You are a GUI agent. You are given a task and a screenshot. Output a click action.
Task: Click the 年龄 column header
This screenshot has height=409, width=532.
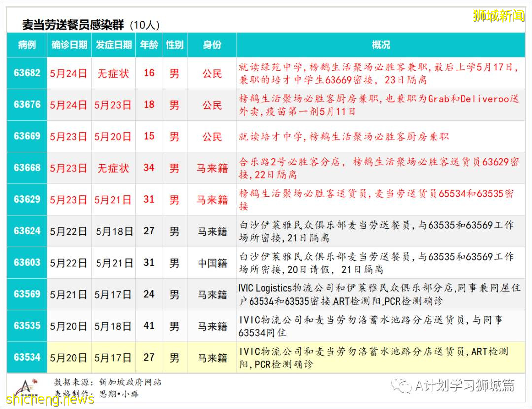pyautogui.click(x=149, y=45)
